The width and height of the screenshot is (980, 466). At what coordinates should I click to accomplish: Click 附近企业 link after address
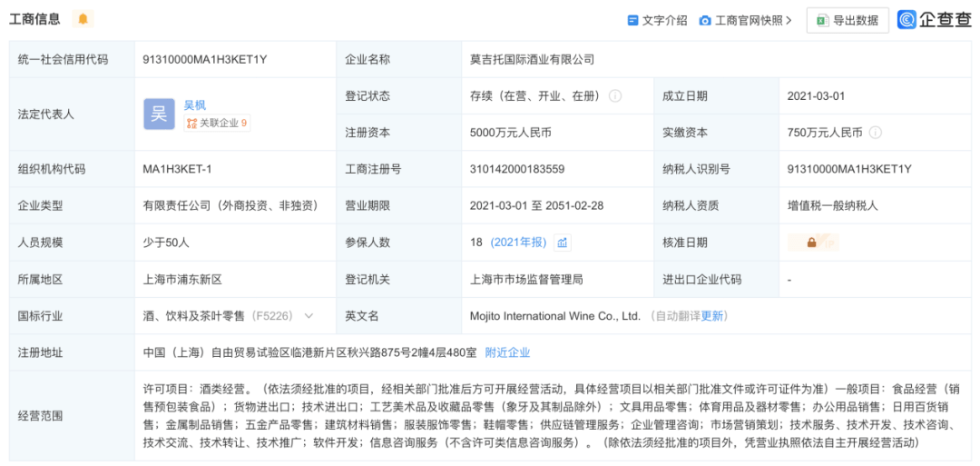[507, 352]
